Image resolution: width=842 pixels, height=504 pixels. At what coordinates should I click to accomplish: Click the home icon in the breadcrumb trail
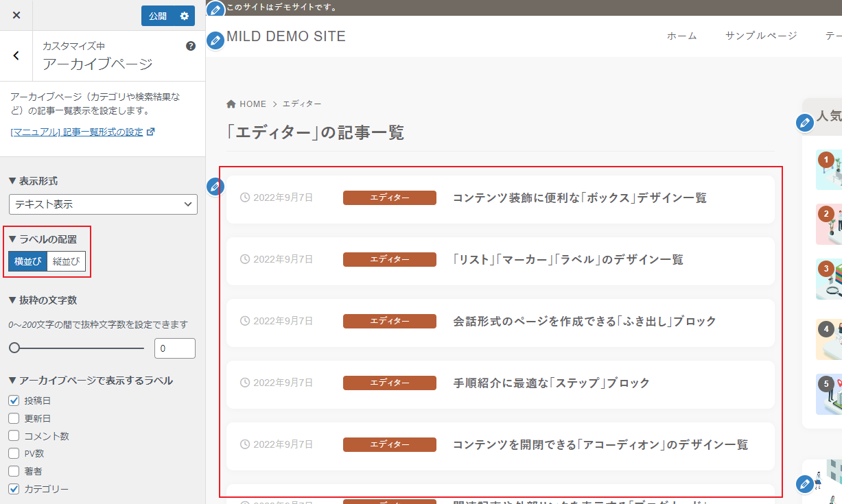(231, 103)
